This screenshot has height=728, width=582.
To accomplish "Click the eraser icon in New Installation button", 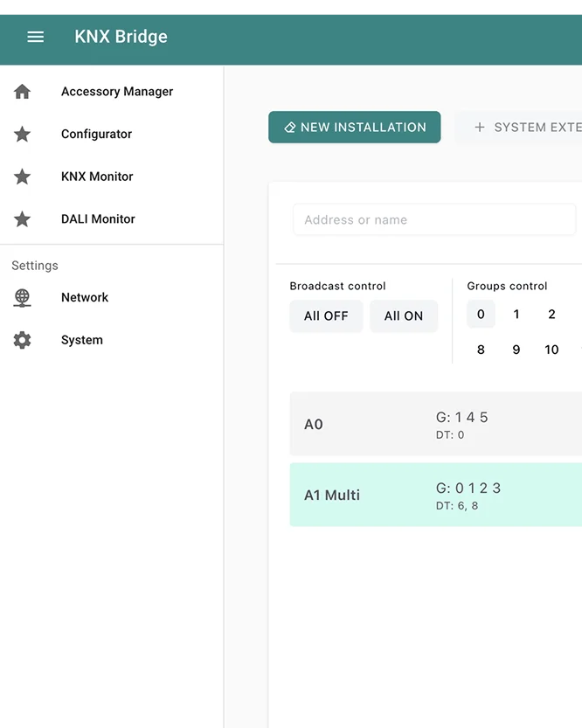I will (x=290, y=128).
